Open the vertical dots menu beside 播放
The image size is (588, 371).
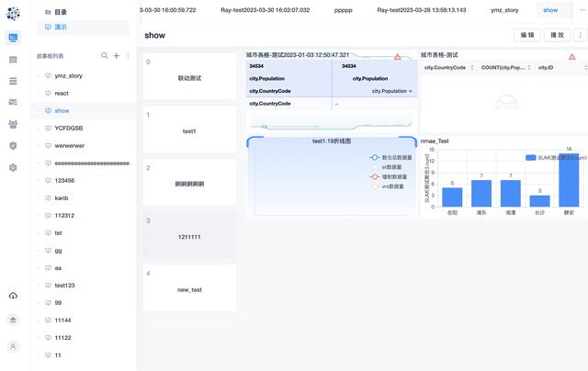coord(580,35)
